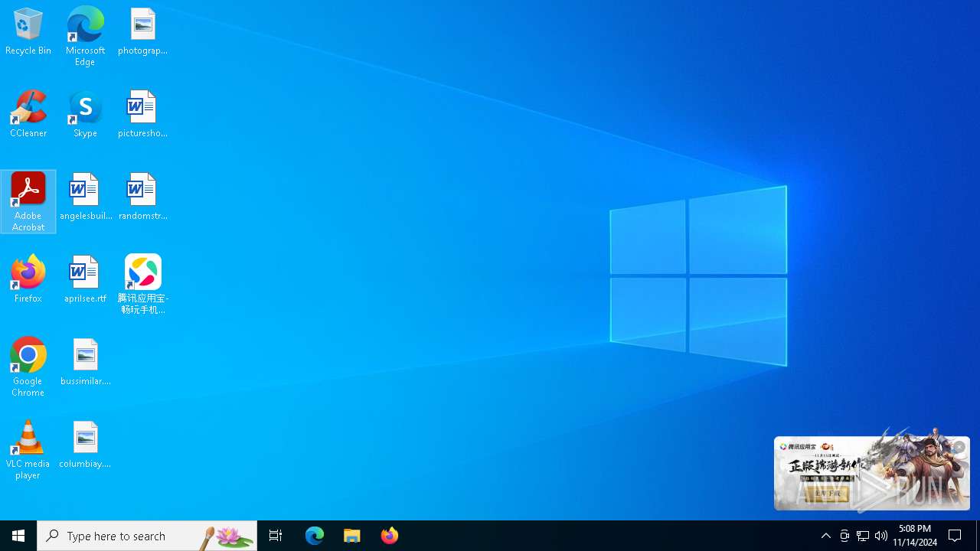Click the taskbar search box
The width and height of the screenshot is (980, 551).
147,536
